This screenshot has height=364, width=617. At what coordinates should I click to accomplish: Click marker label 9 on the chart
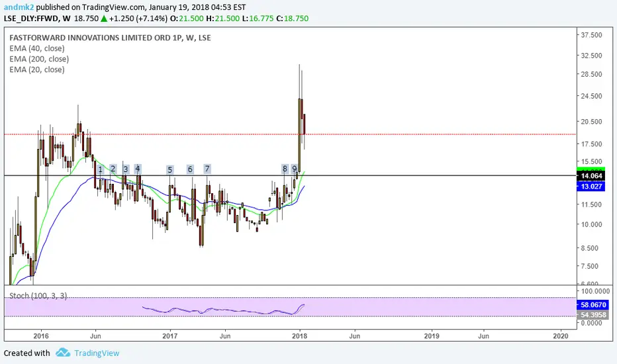click(295, 169)
